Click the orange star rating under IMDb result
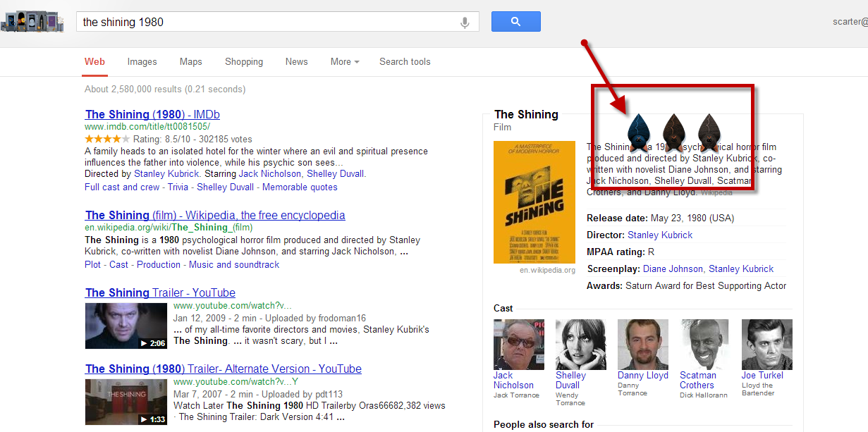 107,139
